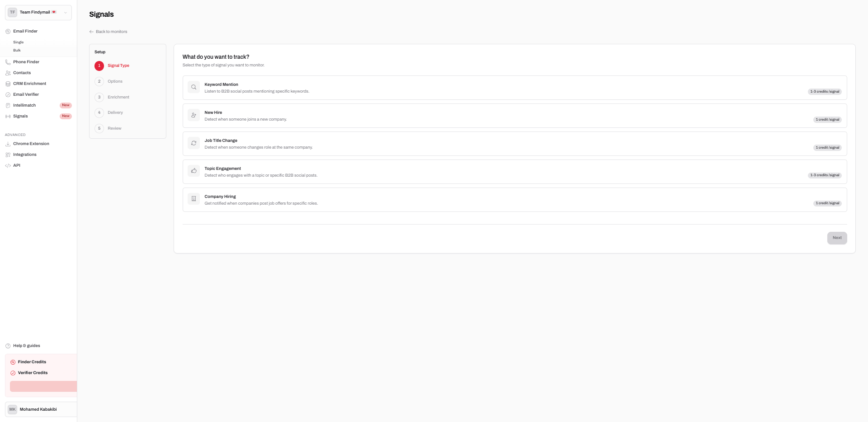The height and width of the screenshot is (422, 868).
Task: Click Topic Engagement 1-3 credits/signal badge
Action: pyautogui.click(x=825, y=175)
